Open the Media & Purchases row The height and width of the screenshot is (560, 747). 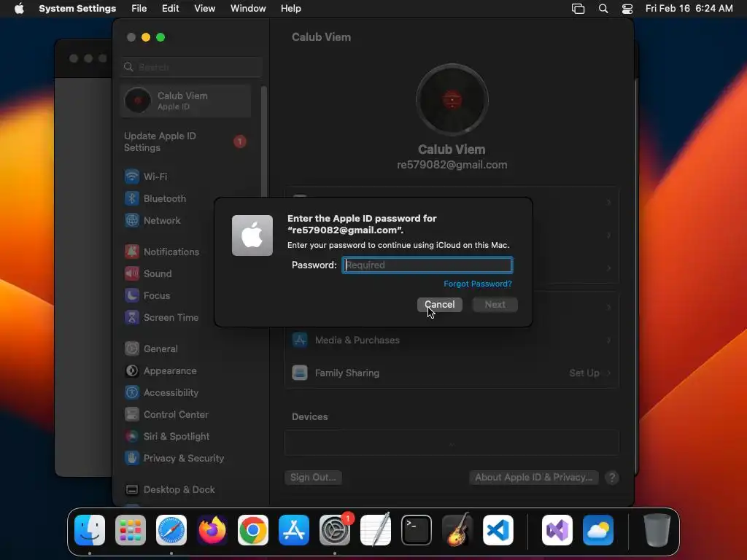(452, 341)
